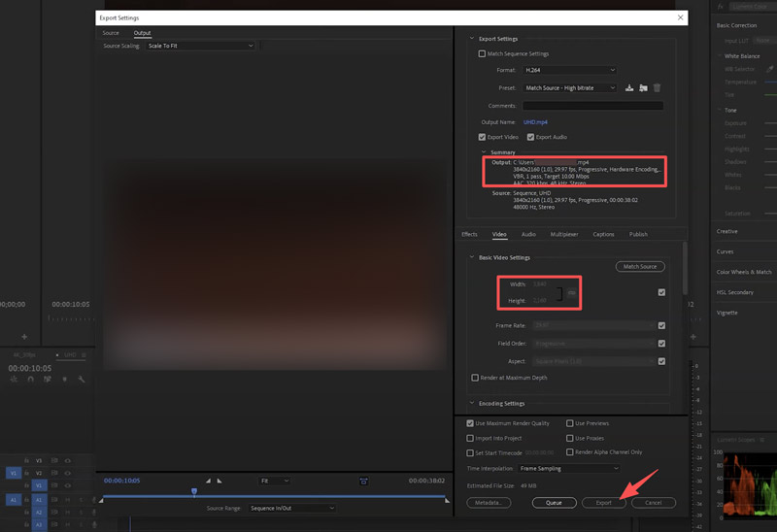This screenshot has height=532, width=777.
Task: Switch to the Audio tab
Action: [x=528, y=234]
